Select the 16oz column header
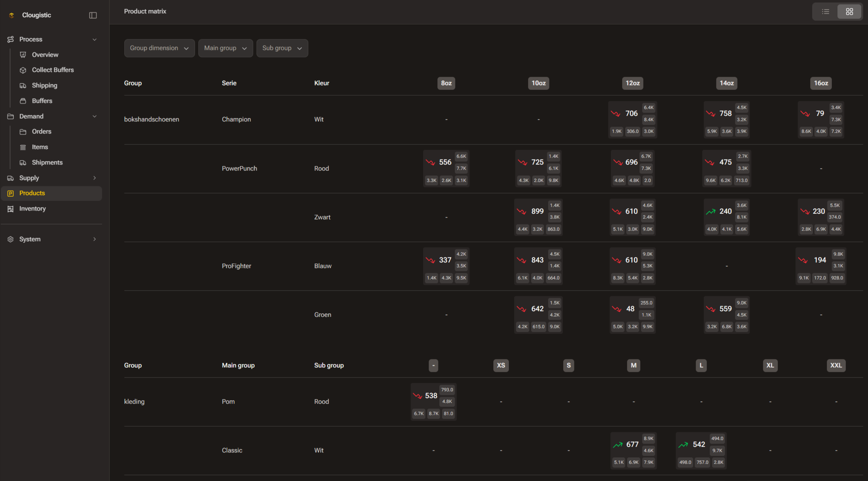The image size is (868, 481). pos(821,83)
